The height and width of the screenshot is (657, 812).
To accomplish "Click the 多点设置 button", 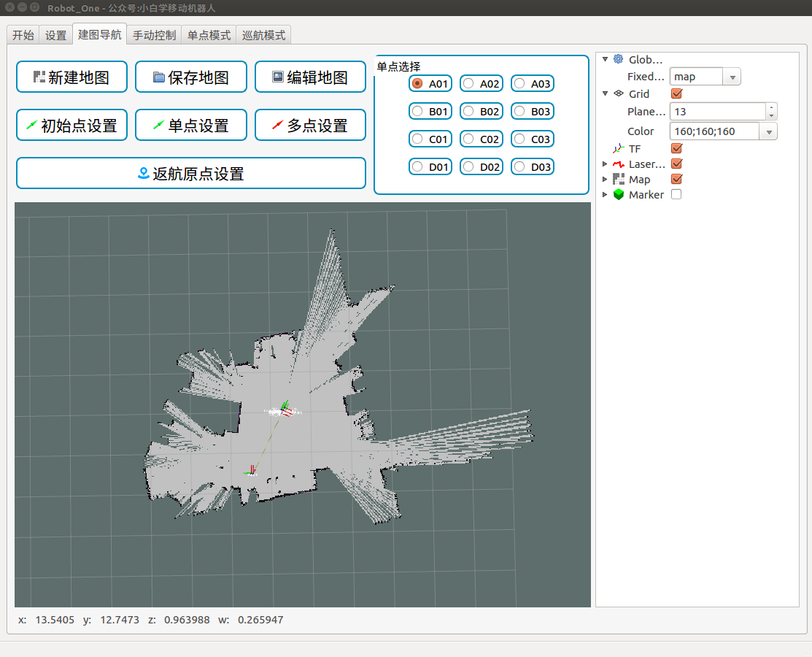I will pyautogui.click(x=310, y=125).
